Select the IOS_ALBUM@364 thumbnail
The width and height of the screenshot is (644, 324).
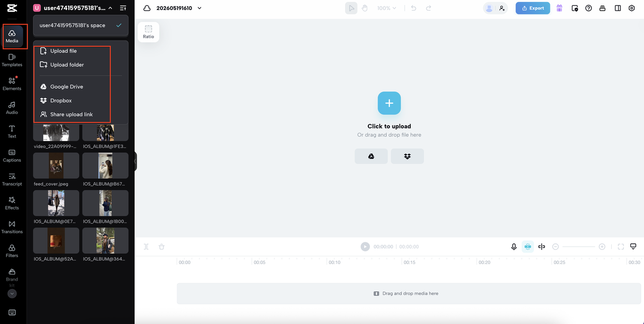(106, 240)
